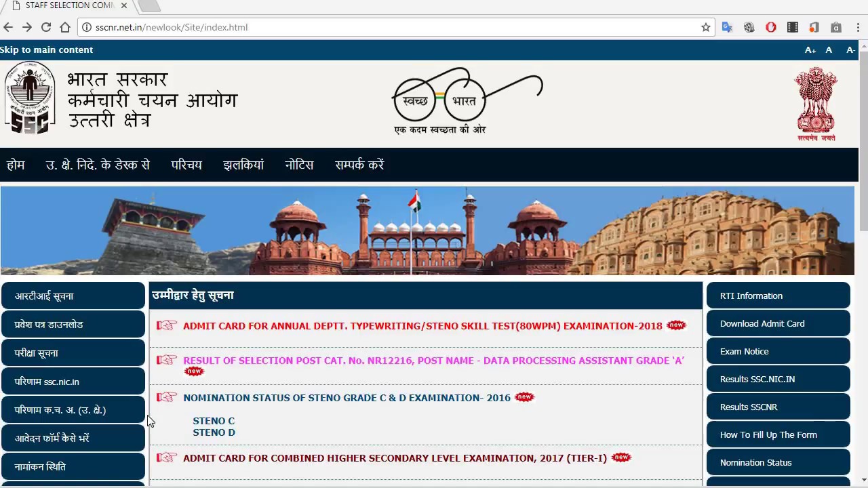Click the नामांकन स्थिति sidebar button

click(73, 467)
